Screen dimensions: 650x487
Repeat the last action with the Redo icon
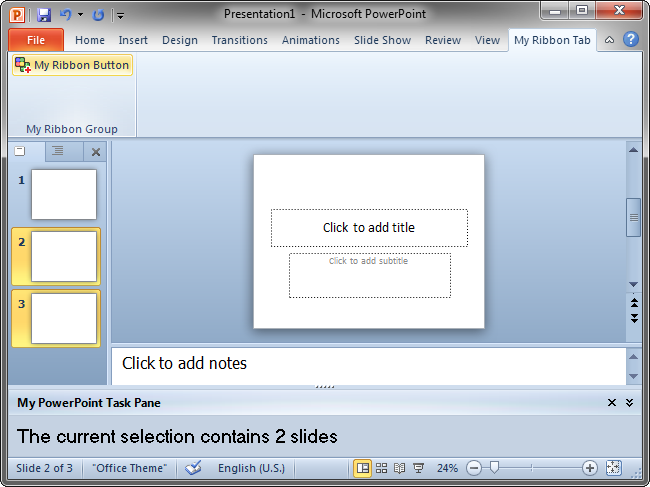coord(98,15)
